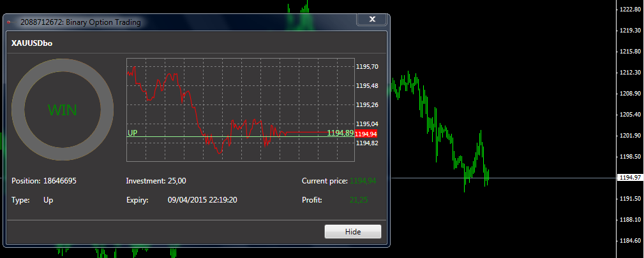Click the red icon in dialog title bar
Image resolution: width=644 pixels, height=258 pixels.
click(9, 22)
